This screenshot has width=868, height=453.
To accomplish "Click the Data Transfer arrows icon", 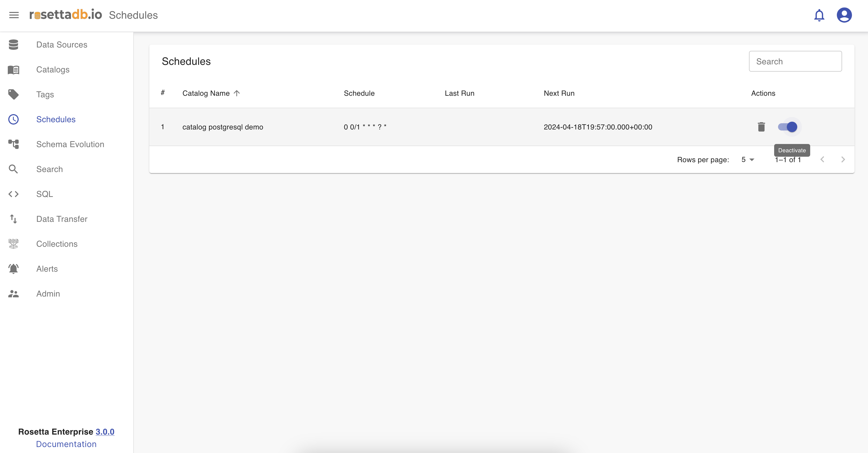I will pos(13,219).
